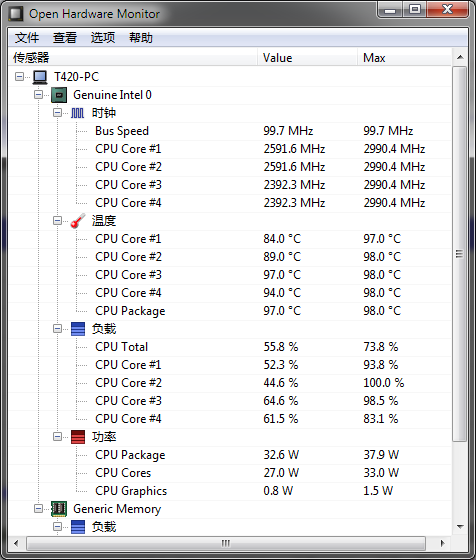Select the CPU Package temperature row
Screen dimensions: 476x560
[230, 311]
